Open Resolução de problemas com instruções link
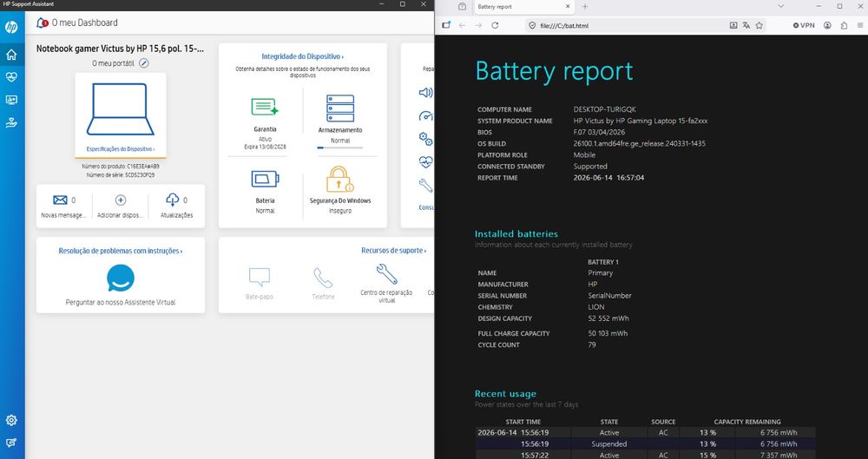This screenshot has height=459, width=868. pos(120,251)
